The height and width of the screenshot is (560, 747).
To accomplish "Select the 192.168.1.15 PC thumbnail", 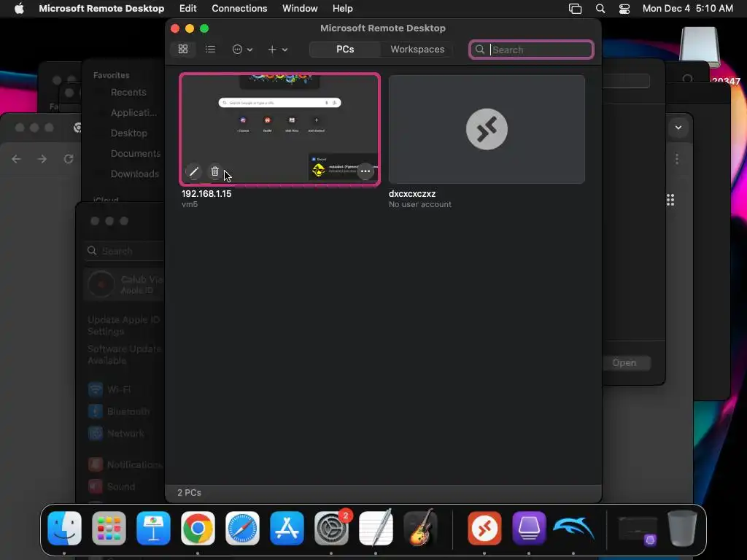I will pyautogui.click(x=279, y=129).
